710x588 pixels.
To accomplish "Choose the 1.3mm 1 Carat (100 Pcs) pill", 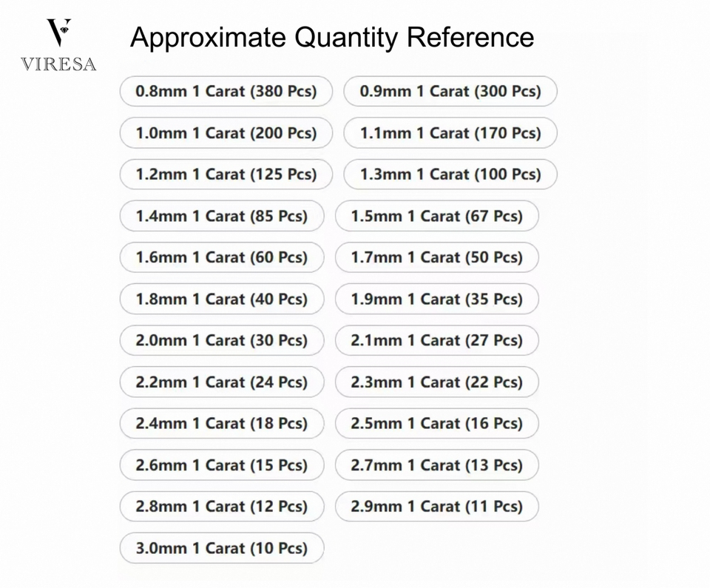I will tap(450, 175).
